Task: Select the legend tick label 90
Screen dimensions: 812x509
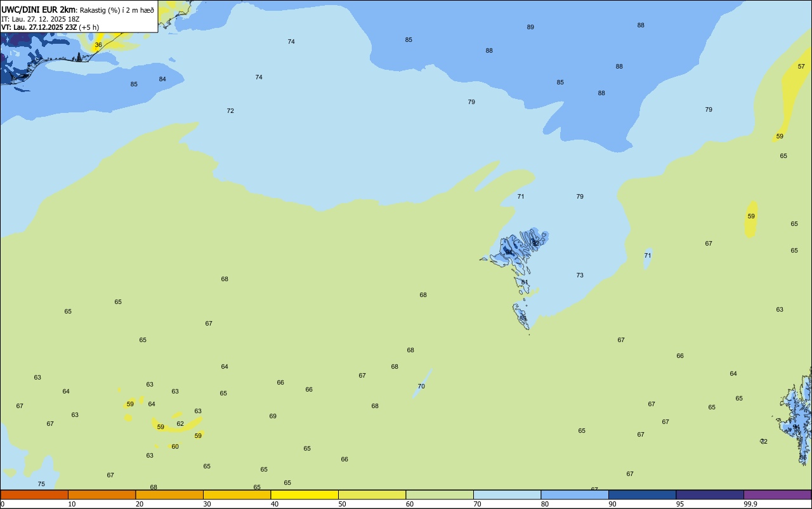Action: 613,504
